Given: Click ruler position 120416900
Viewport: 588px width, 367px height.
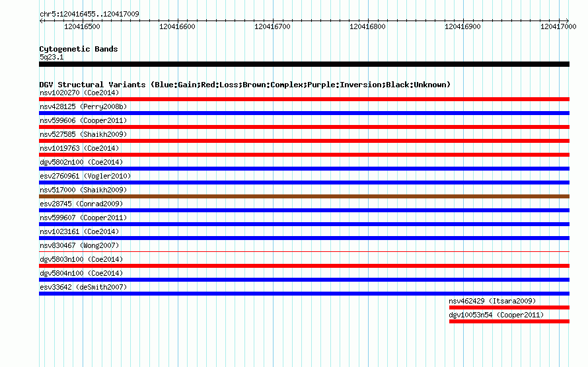Looking at the screenshot, I should coord(462,26).
